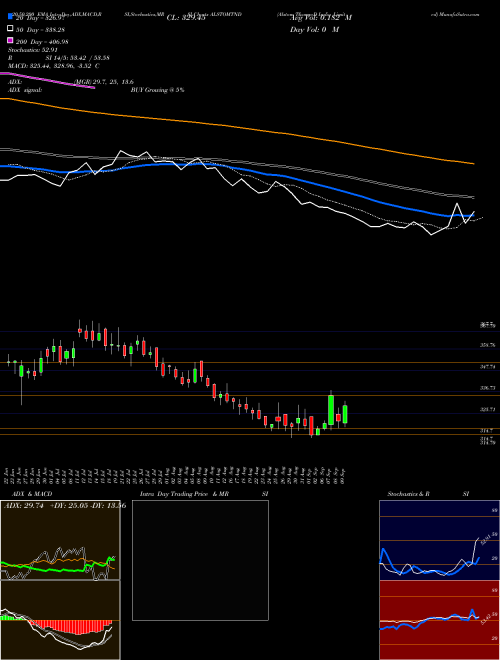Click the ADX: 29.74 indicator header

[65, 506]
